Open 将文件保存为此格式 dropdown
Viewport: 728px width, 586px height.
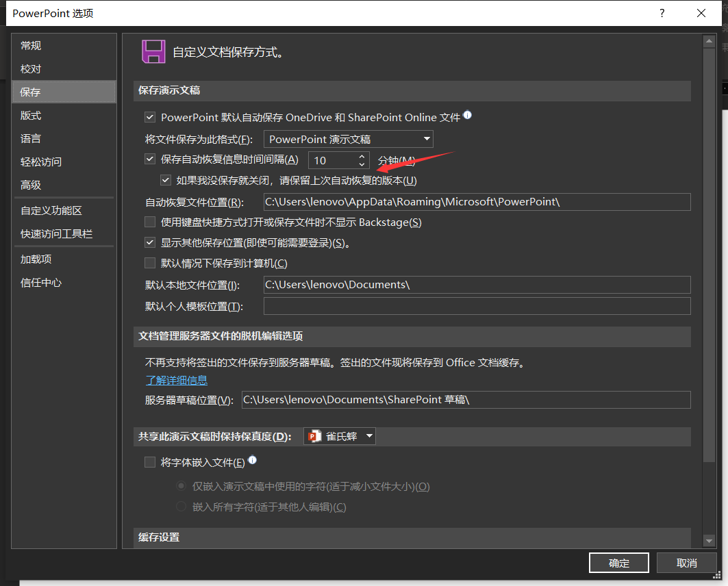click(348, 139)
